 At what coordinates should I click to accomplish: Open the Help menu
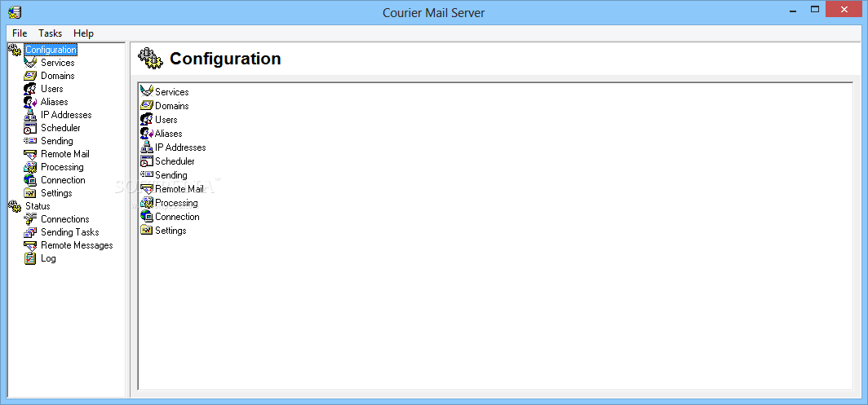(x=83, y=33)
